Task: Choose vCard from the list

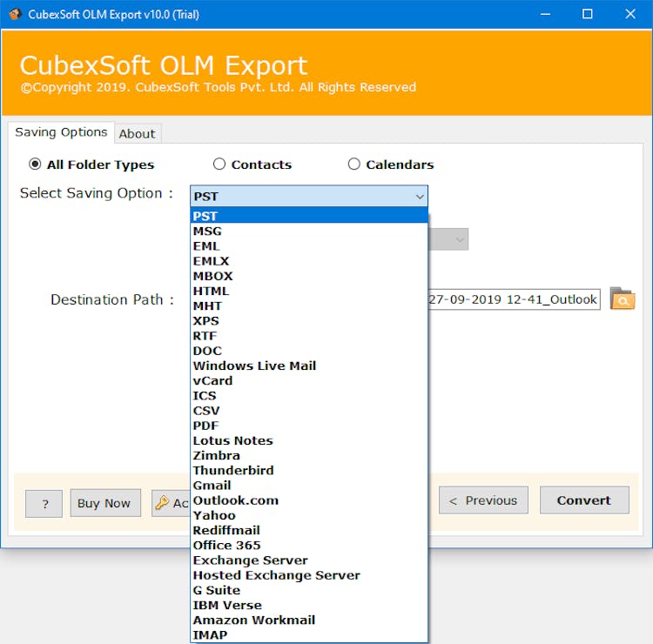Action: (309, 381)
